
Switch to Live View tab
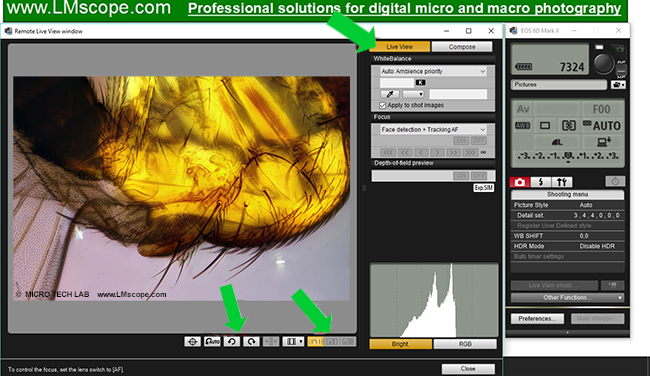tap(400, 47)
